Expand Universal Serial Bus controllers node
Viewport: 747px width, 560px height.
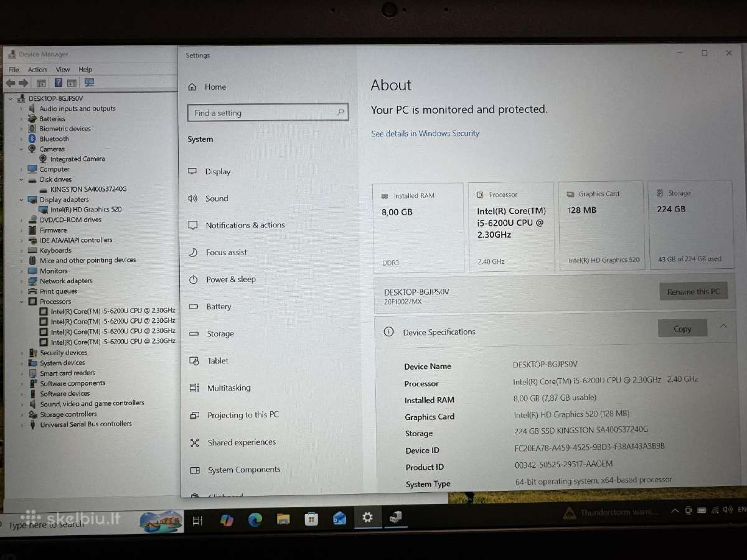tap(22, 425)
